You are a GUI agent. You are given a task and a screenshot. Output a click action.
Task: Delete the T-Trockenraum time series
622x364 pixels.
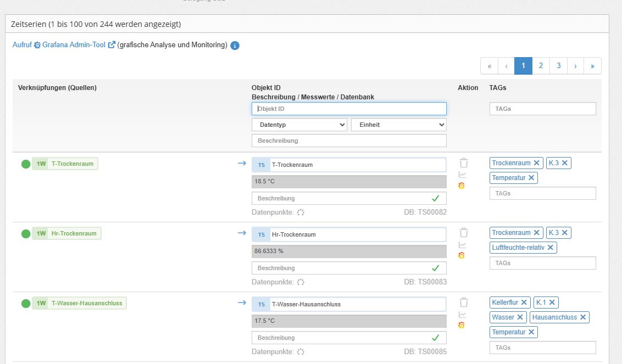464,163
